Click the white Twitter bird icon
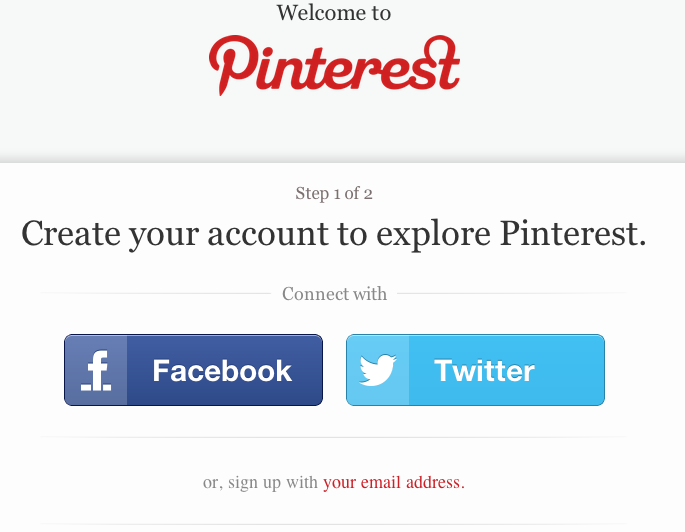Viewport: 685px width, 532px height. (x=377, y=370)
